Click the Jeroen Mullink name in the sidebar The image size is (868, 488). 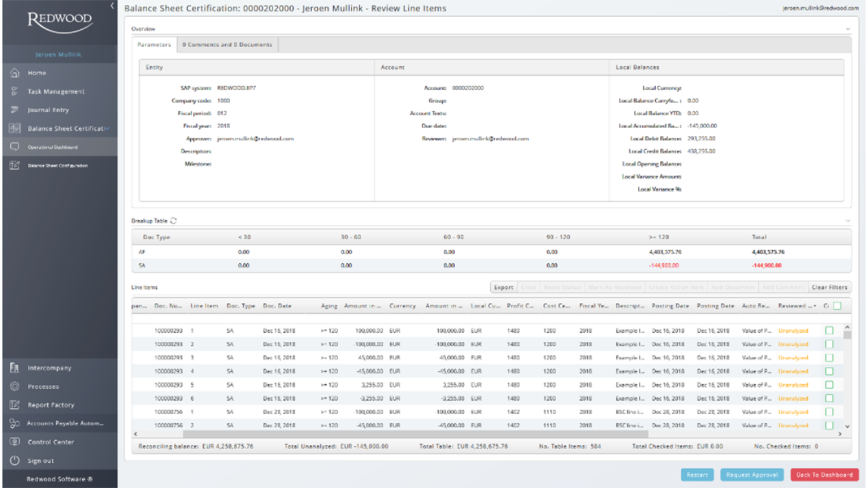tap(58, 54)
